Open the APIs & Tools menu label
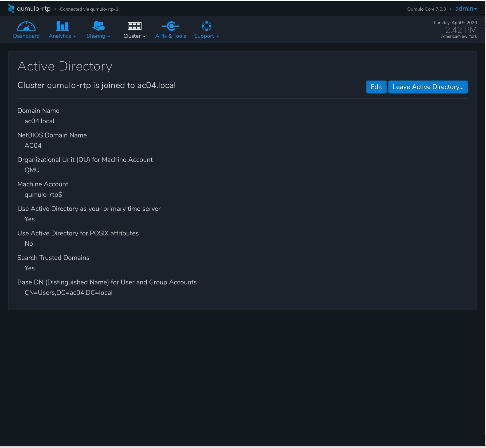 coord(170,36)
